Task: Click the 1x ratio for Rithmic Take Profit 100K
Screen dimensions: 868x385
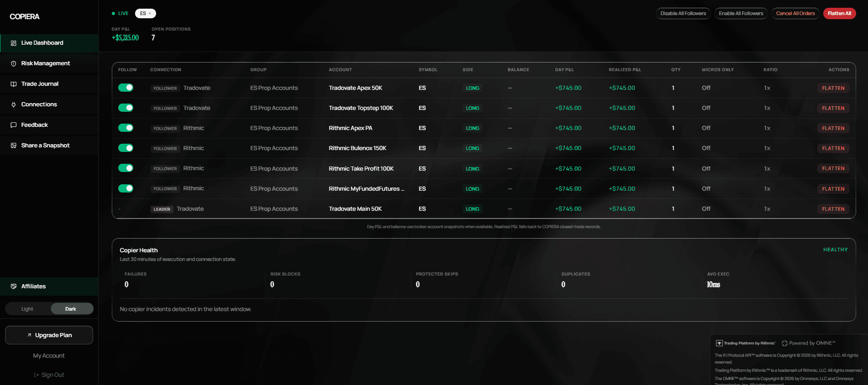Action: 767,168
